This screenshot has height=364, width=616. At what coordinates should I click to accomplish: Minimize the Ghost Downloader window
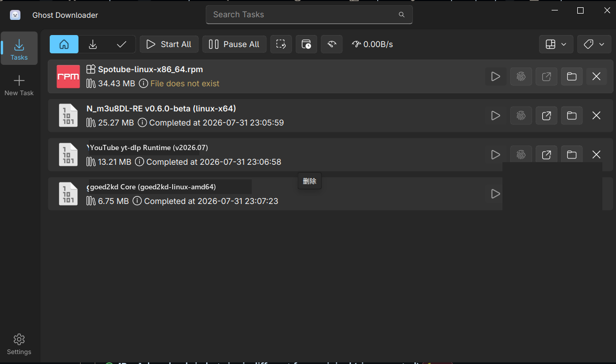point(555,10)
